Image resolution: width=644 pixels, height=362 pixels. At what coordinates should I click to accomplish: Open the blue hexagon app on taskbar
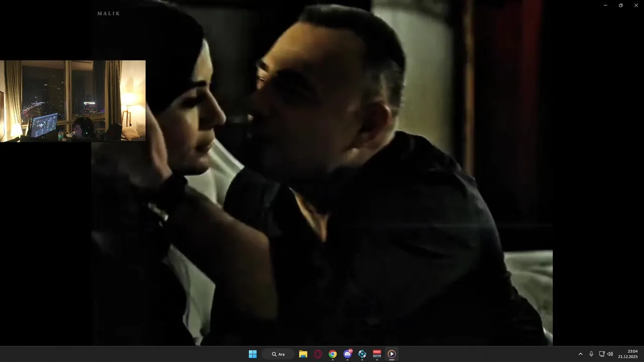pyautogui.click(x=362, y=354)
